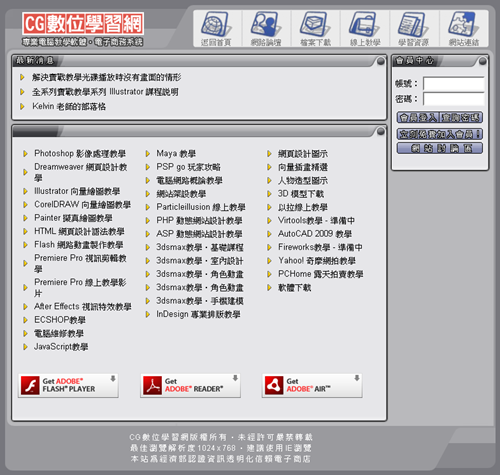
Task: Open the ECSHOP教學 link
Action: point(60,320)
